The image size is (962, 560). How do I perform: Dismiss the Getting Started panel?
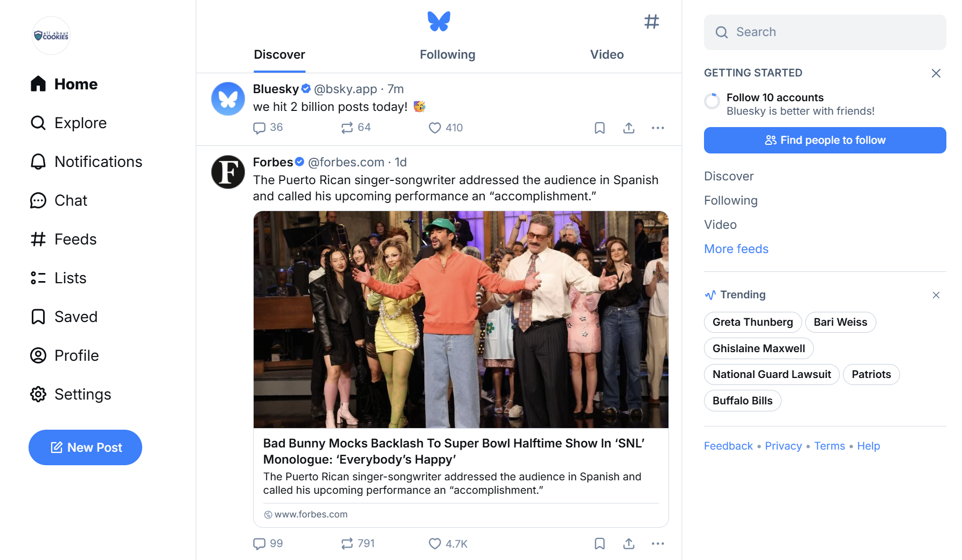[x=936, y=73]
